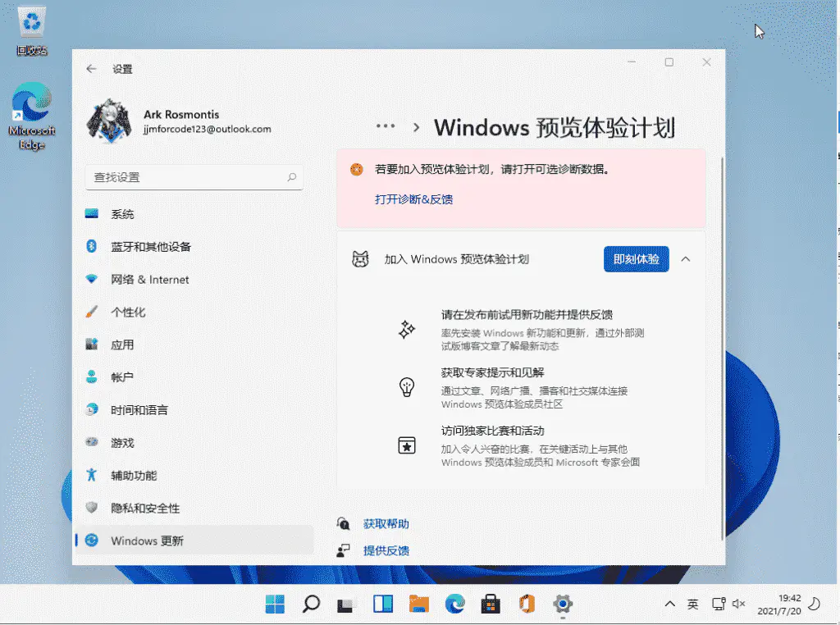The height and width of the screenshot is (625, 840).
Task: Click the Insider cat icon
Action: 360,259
